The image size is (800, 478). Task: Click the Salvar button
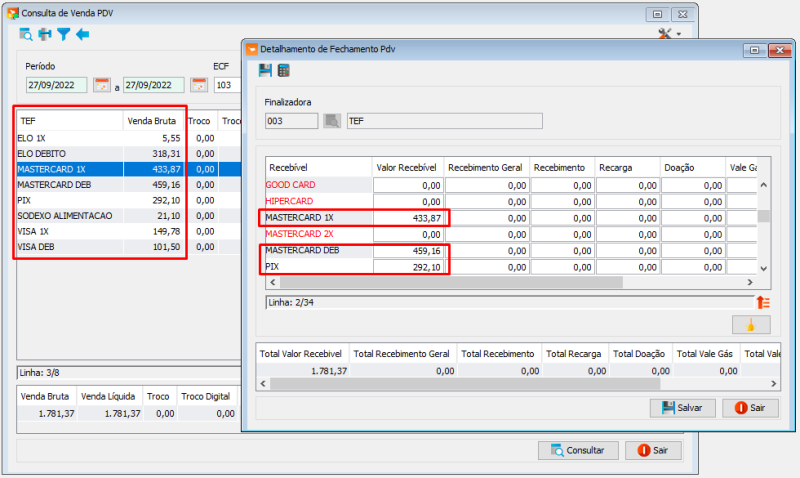683,408
